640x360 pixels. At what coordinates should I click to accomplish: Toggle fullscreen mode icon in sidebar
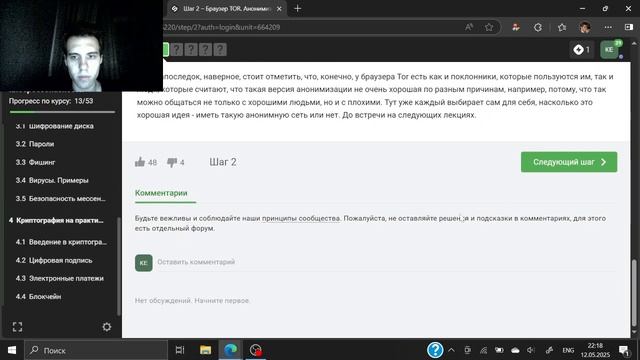coord(17,327)
